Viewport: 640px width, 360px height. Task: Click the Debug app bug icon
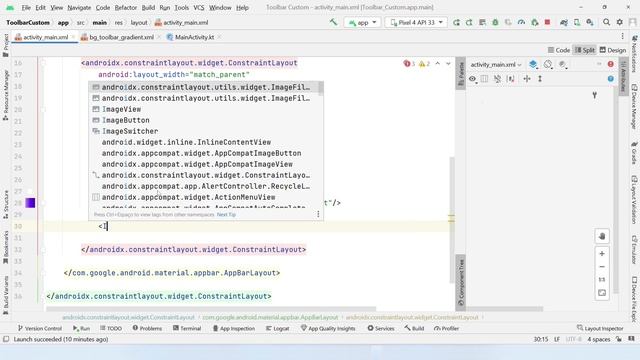point(495,22)
